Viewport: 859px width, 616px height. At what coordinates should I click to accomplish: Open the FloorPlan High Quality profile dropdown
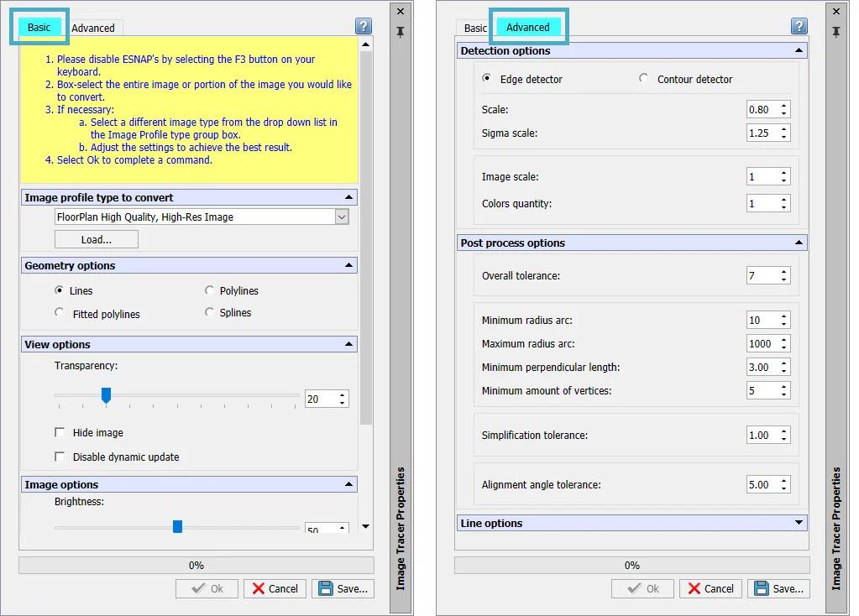341,217
